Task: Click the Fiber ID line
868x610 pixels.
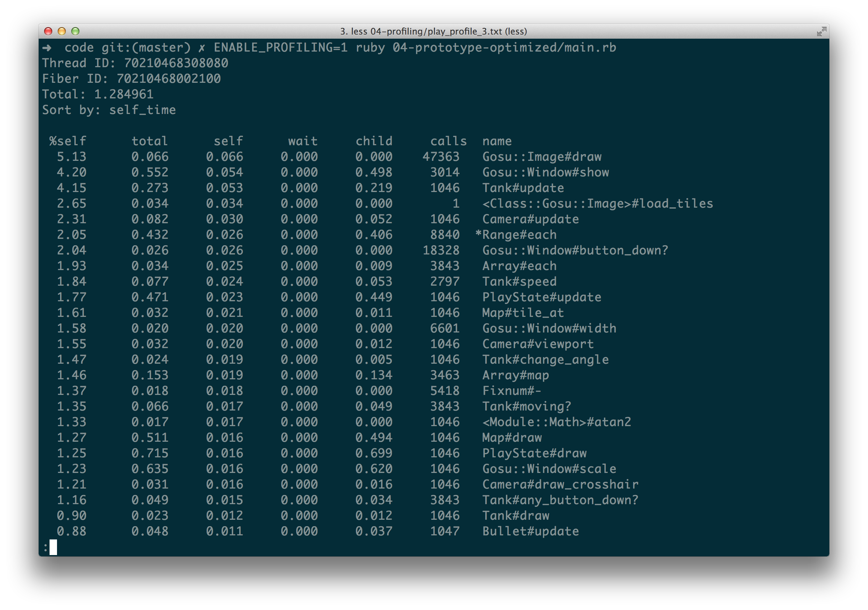Action: click(132, 79)
